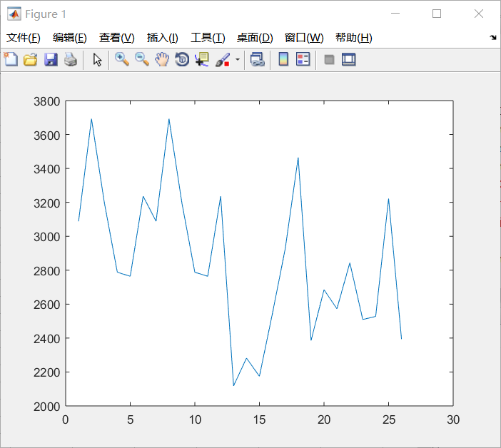Click the x-axis label 25
The width and height of the screenshot is (501, 448).
pyautogui.click(x=388, y=419)
